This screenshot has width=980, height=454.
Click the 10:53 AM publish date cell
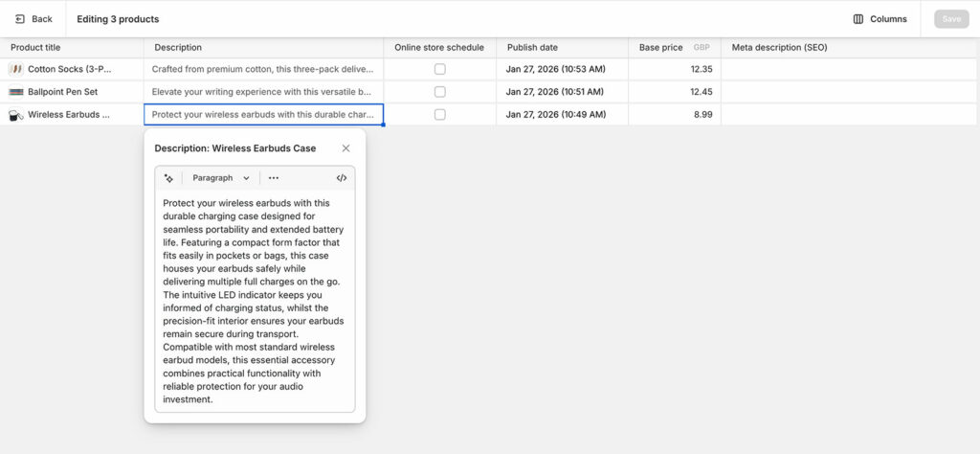[x=563, y=69]
